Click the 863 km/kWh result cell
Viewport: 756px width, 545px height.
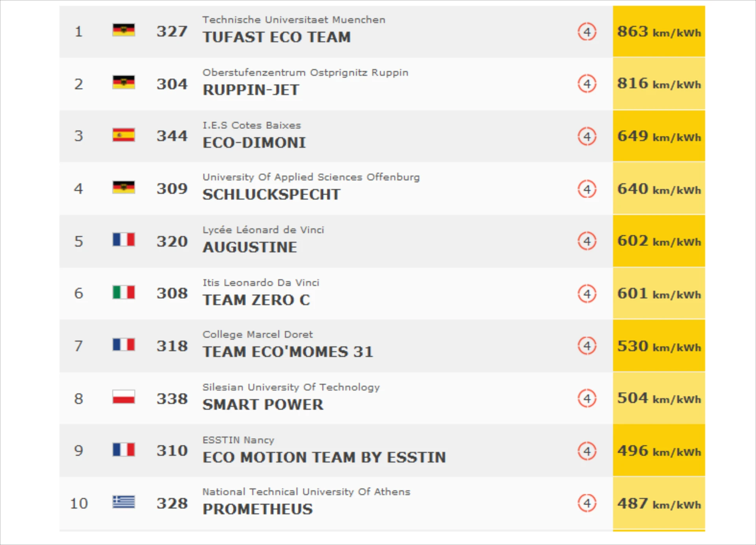point(659,32)
